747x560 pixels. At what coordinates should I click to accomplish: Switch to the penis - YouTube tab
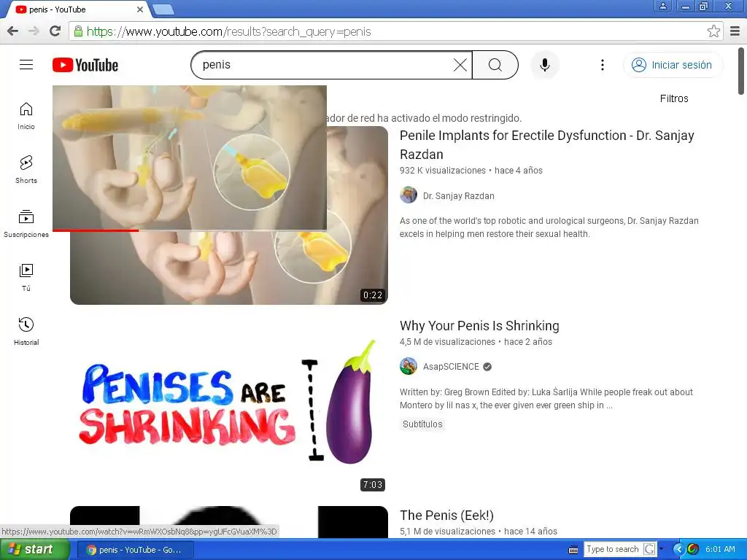(76, 9)
